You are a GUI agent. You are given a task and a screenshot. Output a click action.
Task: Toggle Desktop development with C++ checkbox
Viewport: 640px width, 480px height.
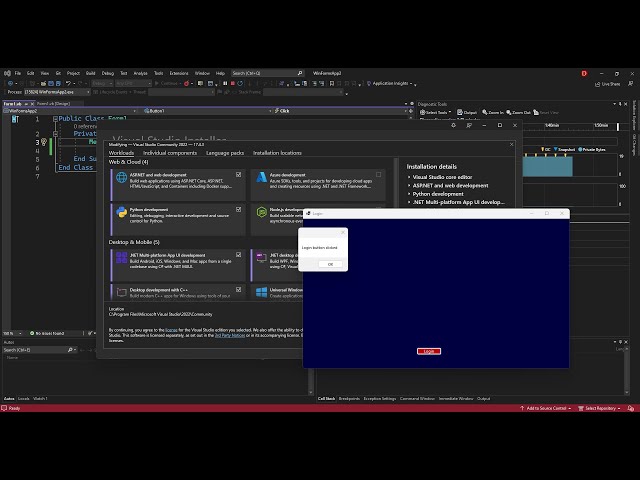click(x=238, y=289)
